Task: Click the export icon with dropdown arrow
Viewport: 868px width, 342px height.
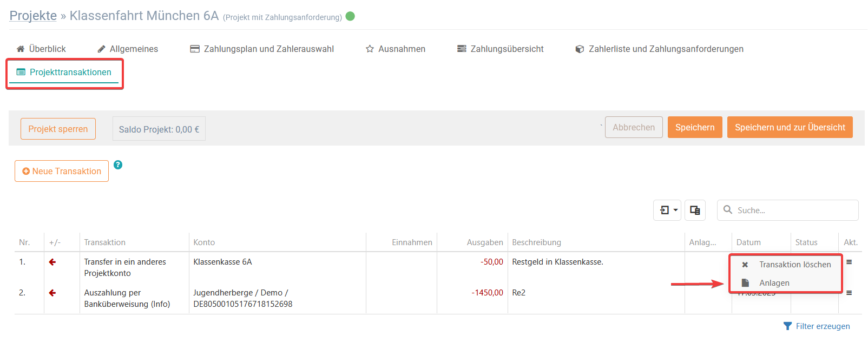Action: [x=667, y=210]
